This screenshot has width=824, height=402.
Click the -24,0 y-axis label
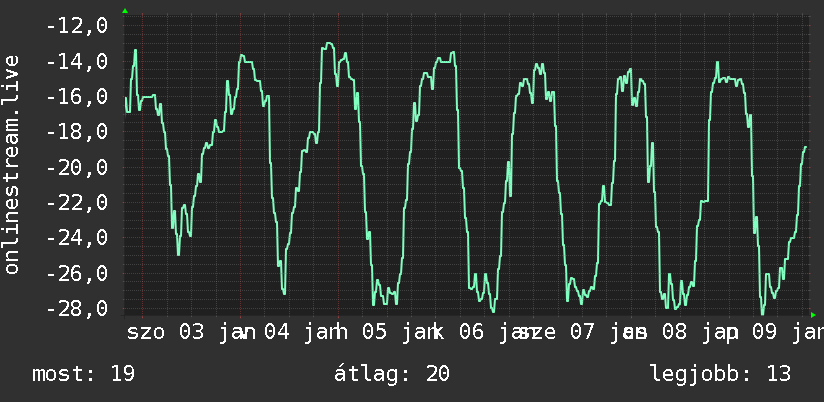pyautogui.click(x=77, y=238)
